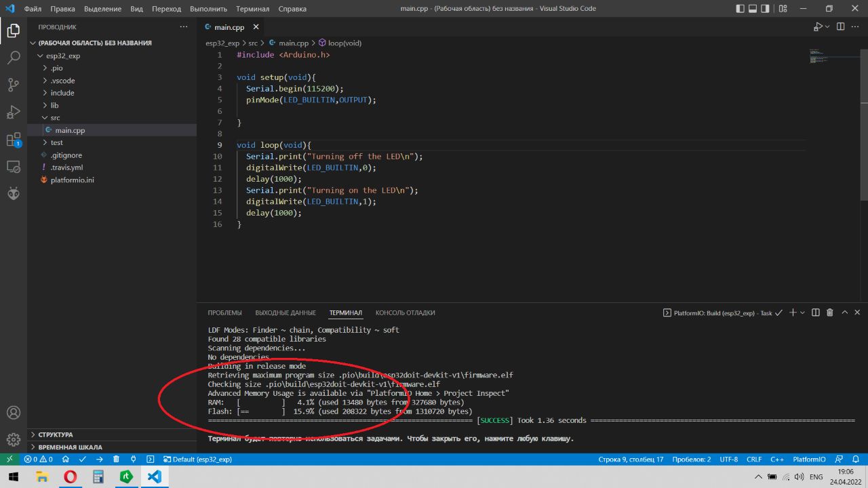Screen dimensions: 868x488
Task: Toggle primary side bar visibility
Action: click(741, 9)
